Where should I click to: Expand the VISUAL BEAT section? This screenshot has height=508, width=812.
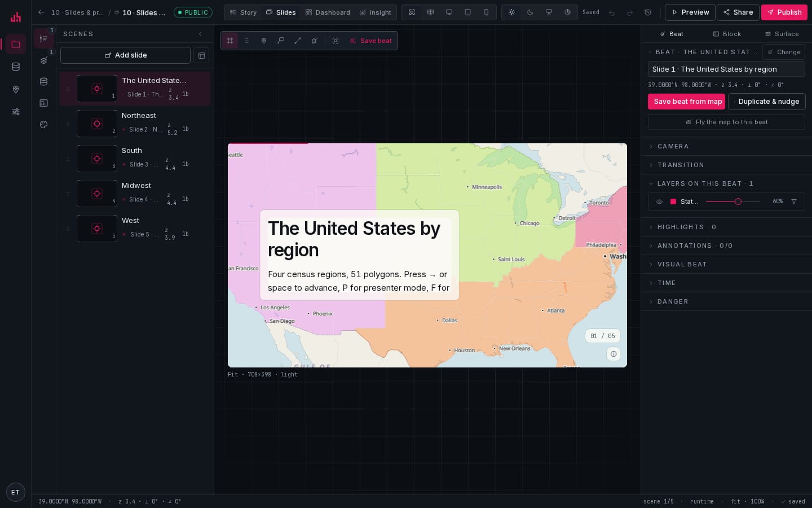pyautogui.click(x=726, y=264)
